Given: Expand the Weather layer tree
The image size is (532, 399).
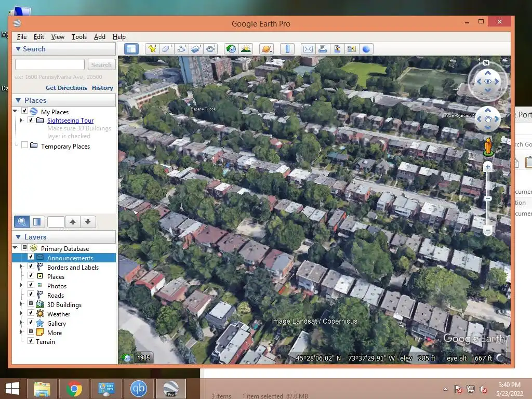Looking at the screenshot, I should pyautogui.click(x=21, y=313).
